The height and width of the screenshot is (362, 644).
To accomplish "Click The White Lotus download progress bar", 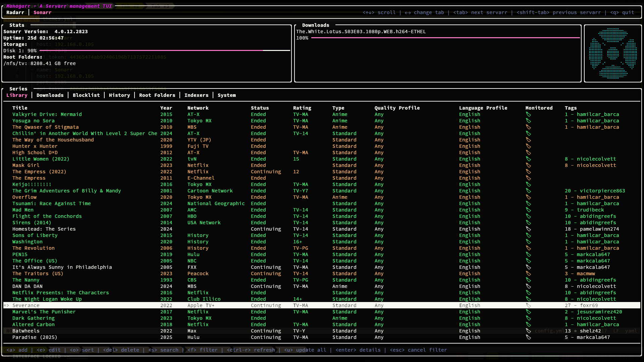I will click(445, 38).
